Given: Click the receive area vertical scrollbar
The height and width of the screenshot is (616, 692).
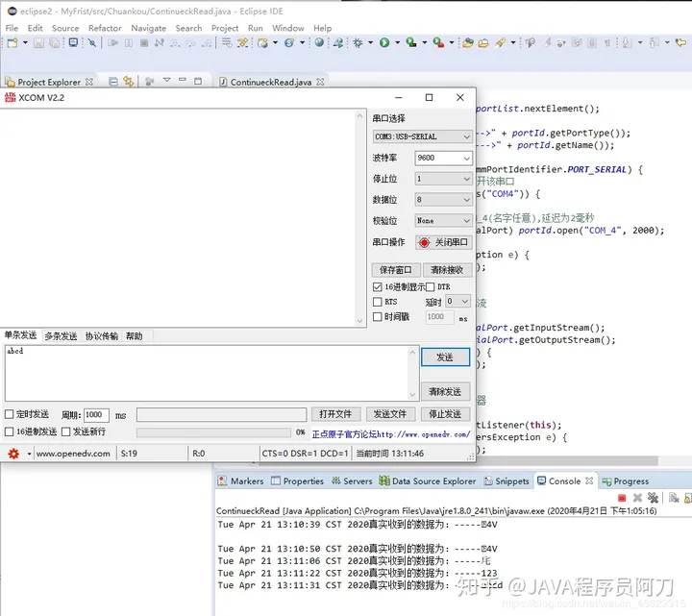Looking at the screenshot, I should pos(359,218).
